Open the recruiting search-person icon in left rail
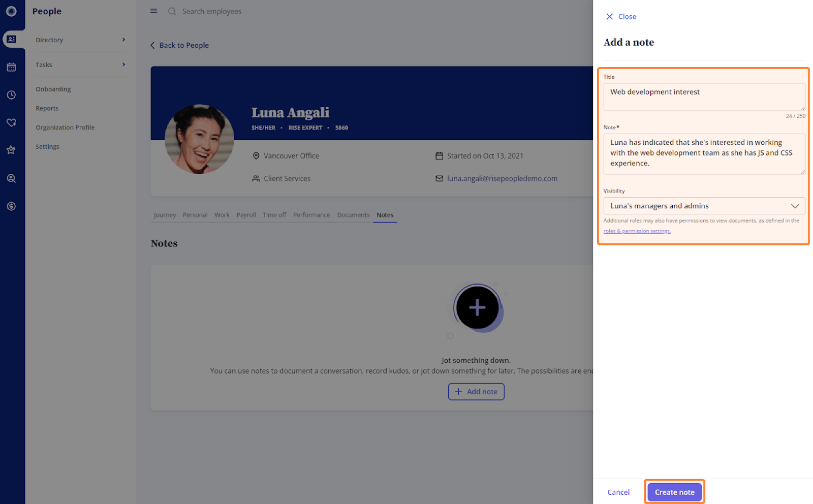 pyautogui.click(x=11, y=178)
